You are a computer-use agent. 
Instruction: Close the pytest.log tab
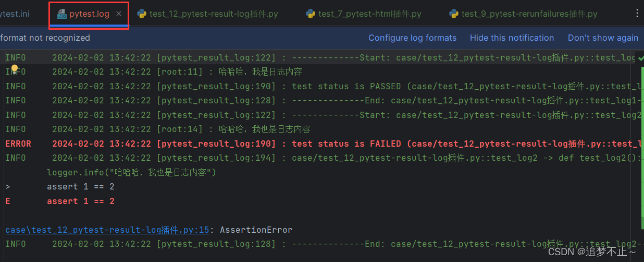click(119, 14)
